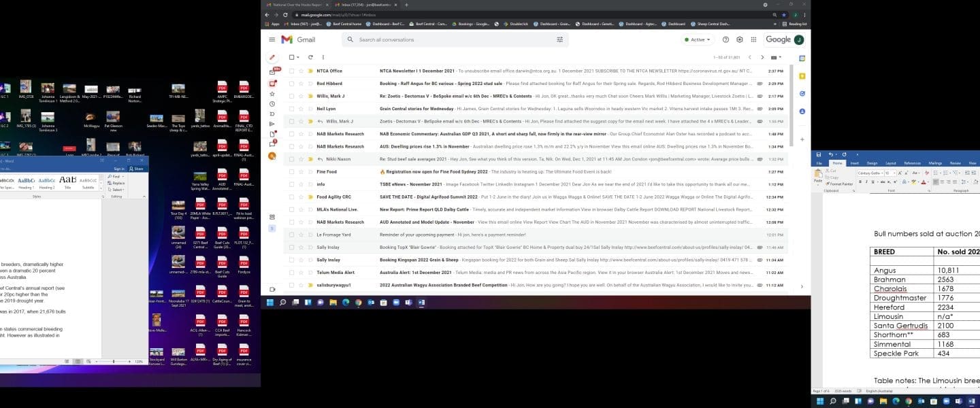Expand Gmail side panel chevron
980x408 pixels.
pos(802,286)
